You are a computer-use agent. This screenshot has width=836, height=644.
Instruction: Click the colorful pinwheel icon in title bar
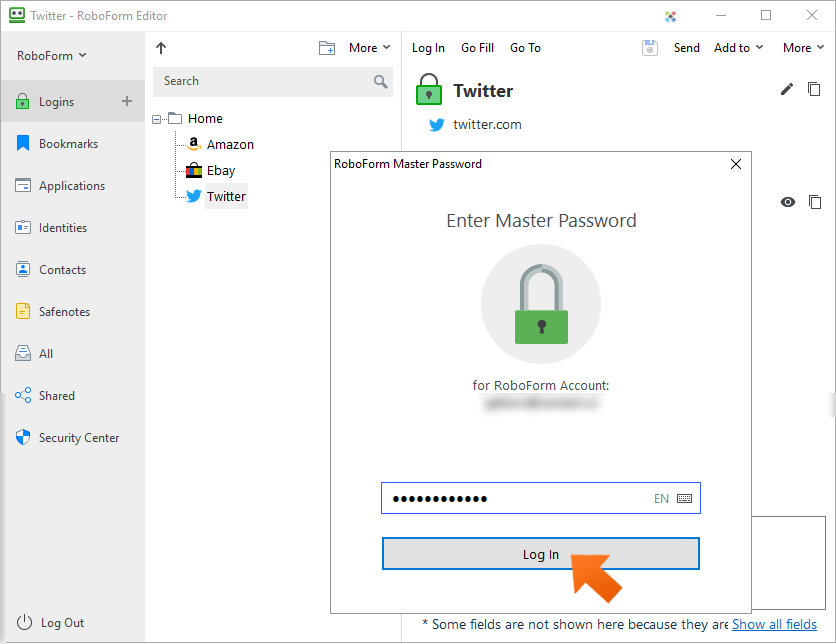[670, 17]
